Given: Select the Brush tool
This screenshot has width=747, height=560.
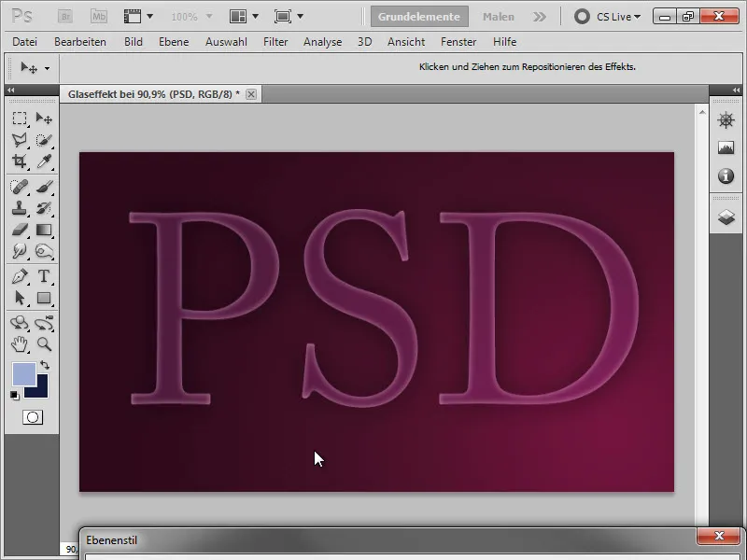Looking at the screenshot, I should (44, 187).
